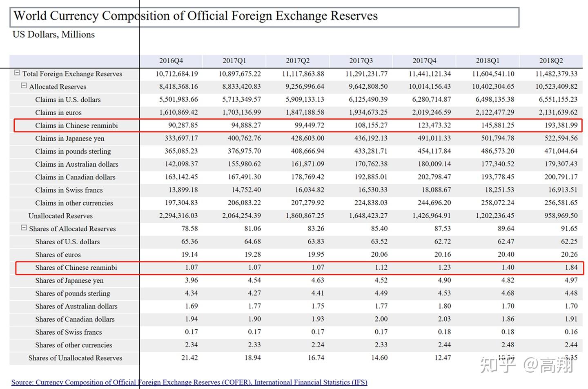Viewport: 588px width, 389px height.
Task: Select renminbi share value 1.12
Action: click(381, 268)
